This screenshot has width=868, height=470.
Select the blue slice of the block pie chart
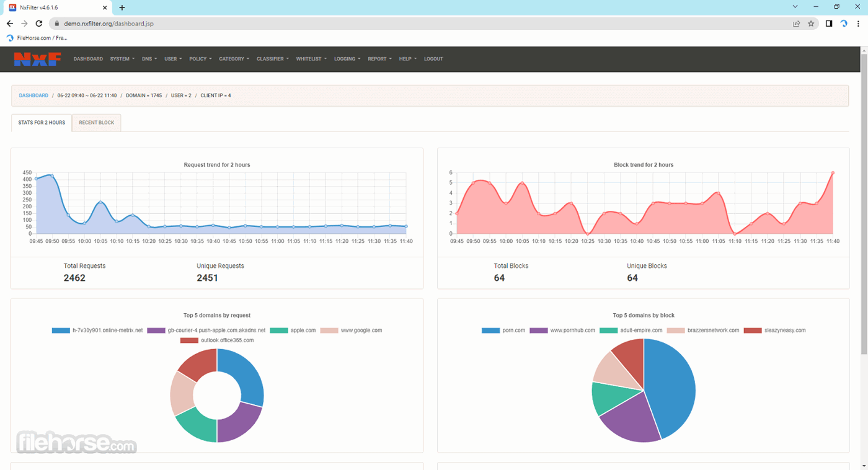click(670, 391)
